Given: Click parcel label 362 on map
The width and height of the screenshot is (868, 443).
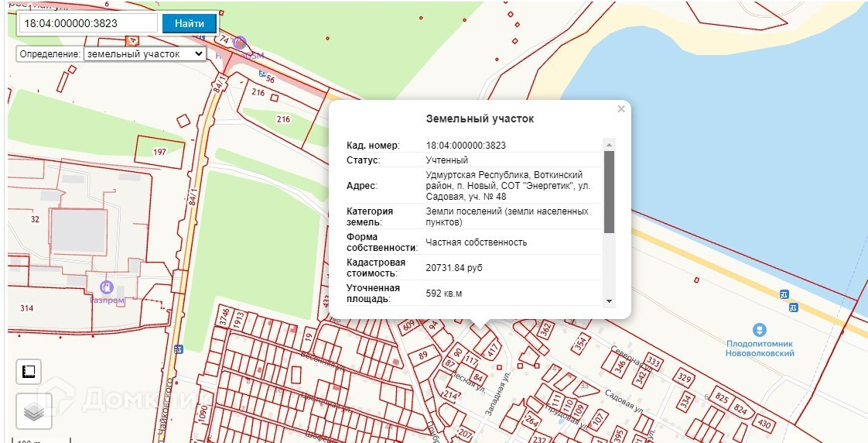Looking at the screenshot, I should 545,330.
